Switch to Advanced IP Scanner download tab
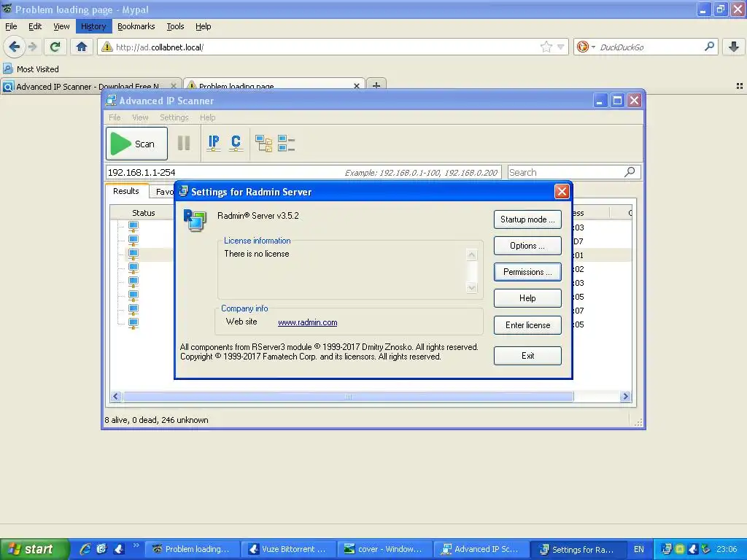This screenshot has height=560, width=747. [x=87, y=86]
